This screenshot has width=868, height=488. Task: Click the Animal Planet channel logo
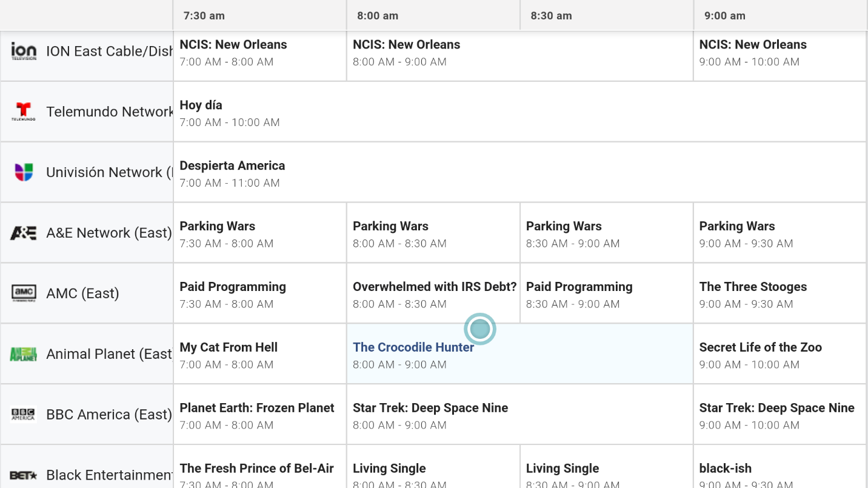(24, 354)
